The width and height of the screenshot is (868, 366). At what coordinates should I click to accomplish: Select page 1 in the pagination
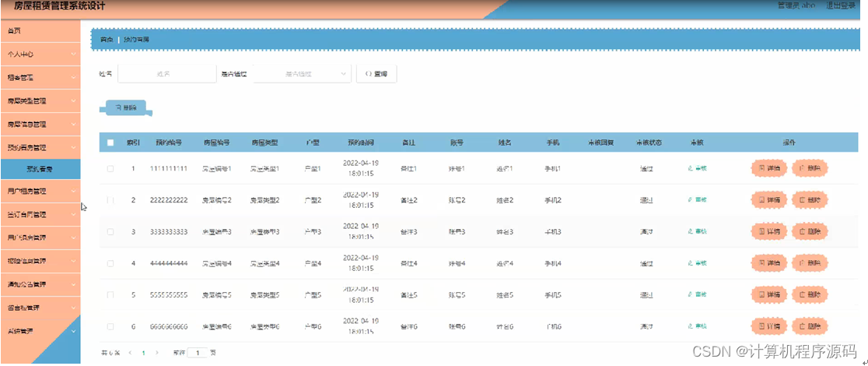[x=143, y=352]
